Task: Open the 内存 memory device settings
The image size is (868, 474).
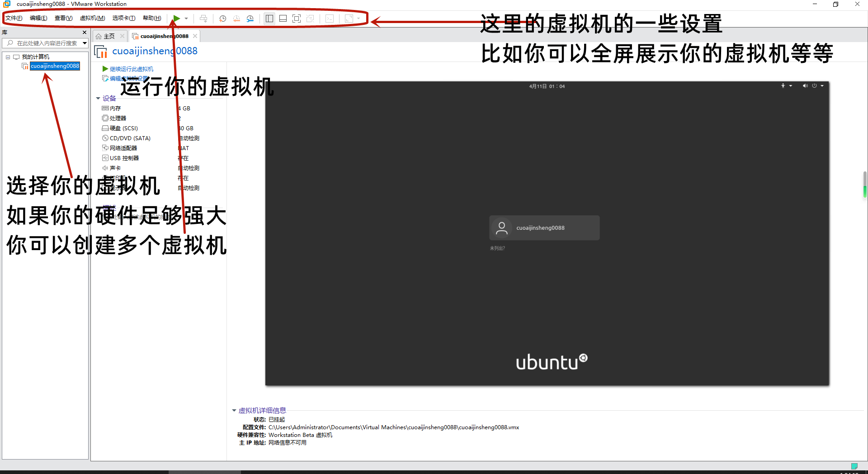Action: [116, 108]
